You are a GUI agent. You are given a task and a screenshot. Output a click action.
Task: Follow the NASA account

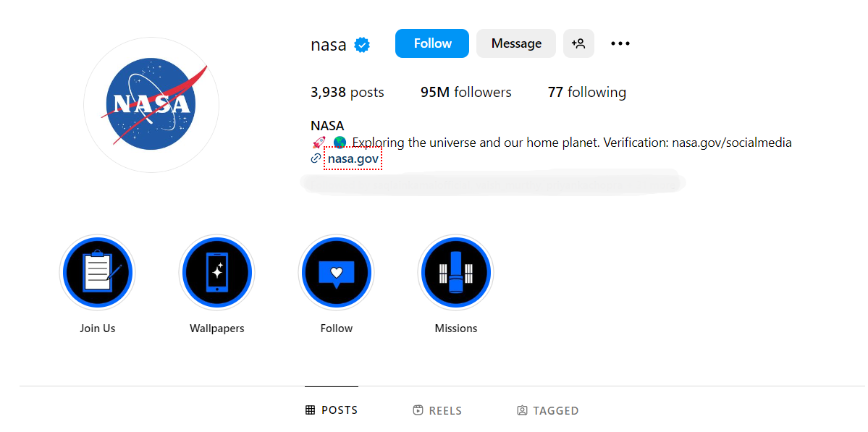coord(431,43)
